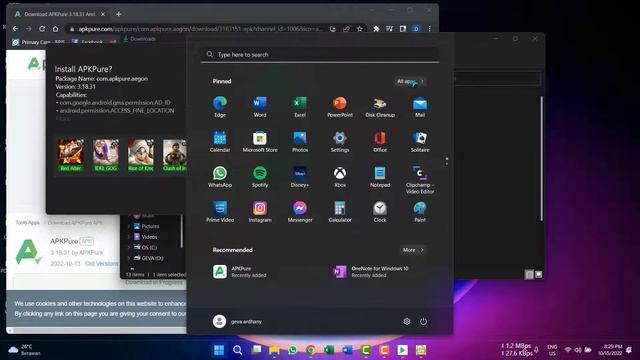Launch Instagram from pinned apps
The image size is (640, 360).
point(260,212)
